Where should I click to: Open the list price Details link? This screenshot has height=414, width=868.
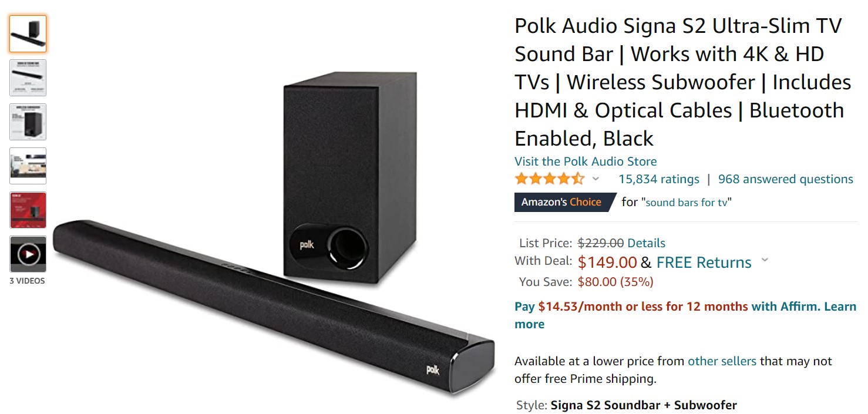647,243
